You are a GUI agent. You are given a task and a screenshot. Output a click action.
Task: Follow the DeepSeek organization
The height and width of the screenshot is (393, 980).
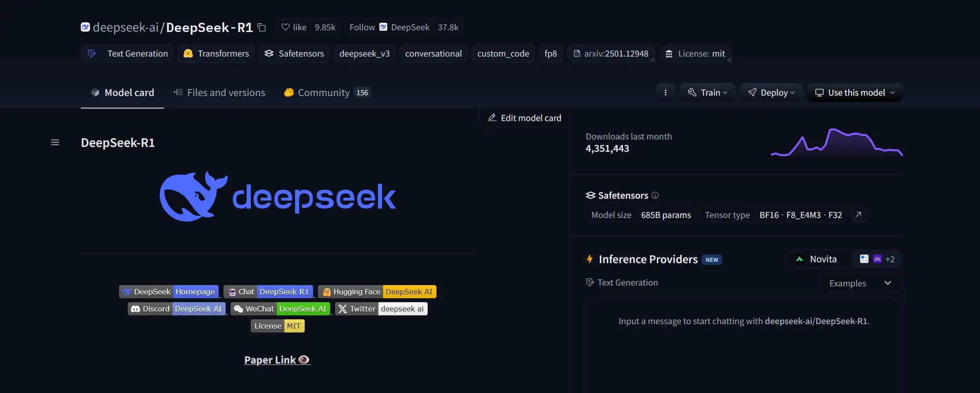pyautogui.click(x=389, y=27)
